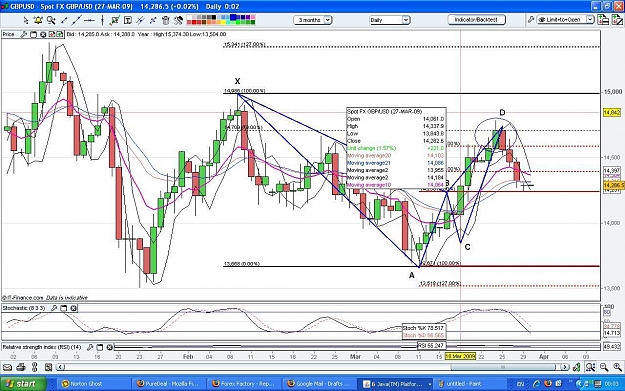Click the Price panel label
Screen dimensions: 625x391
point(8,35)
